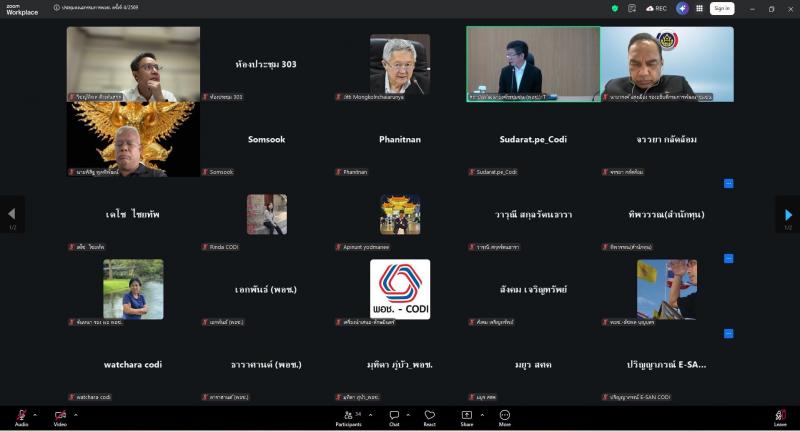This screenshot has height=432, width=800.
Task: Click the Zoom Workplace logo
Action: [x=22, y=9]
